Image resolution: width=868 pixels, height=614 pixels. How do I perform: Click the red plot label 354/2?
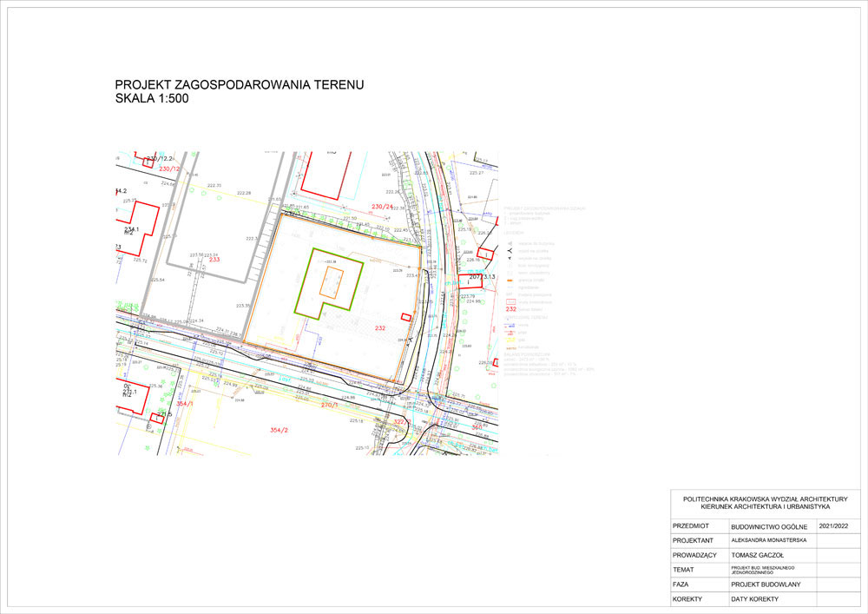[x=279, y=430]
